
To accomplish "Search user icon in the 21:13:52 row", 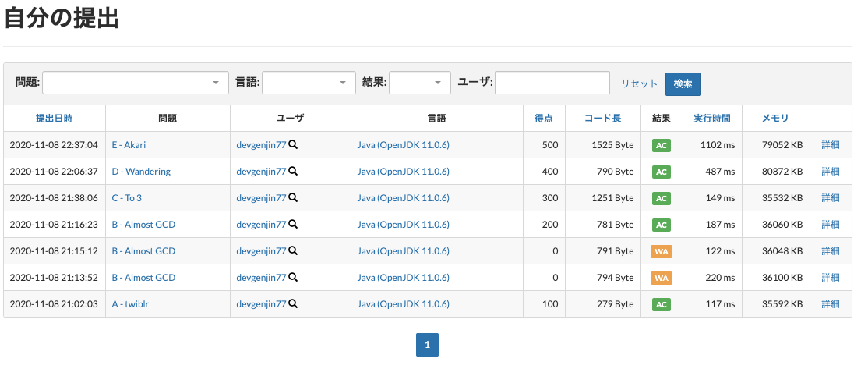I will click(294, 277).
